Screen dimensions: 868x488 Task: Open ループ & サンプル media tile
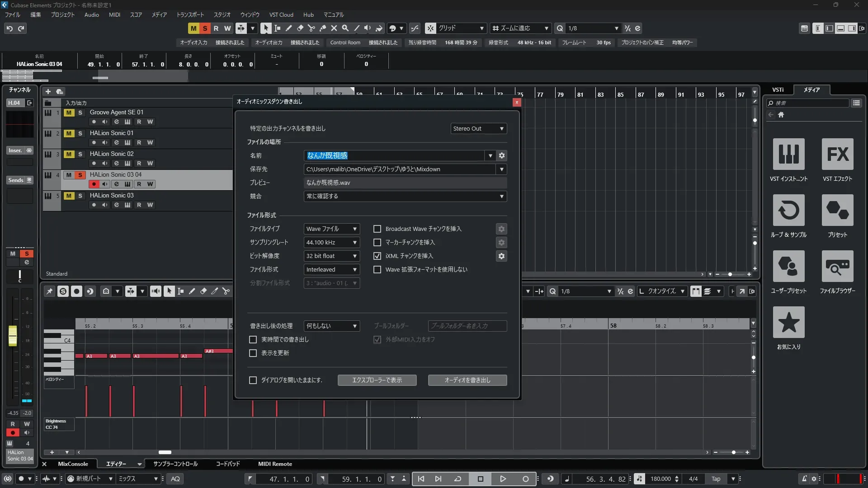[x=788, y=211]
